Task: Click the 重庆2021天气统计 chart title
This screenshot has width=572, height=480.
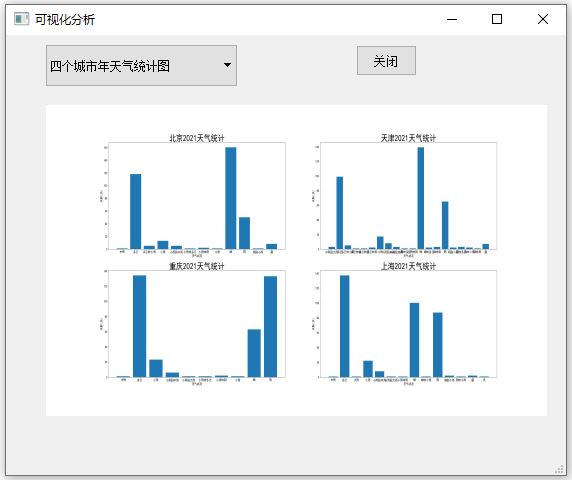Action: coord(197,266)
